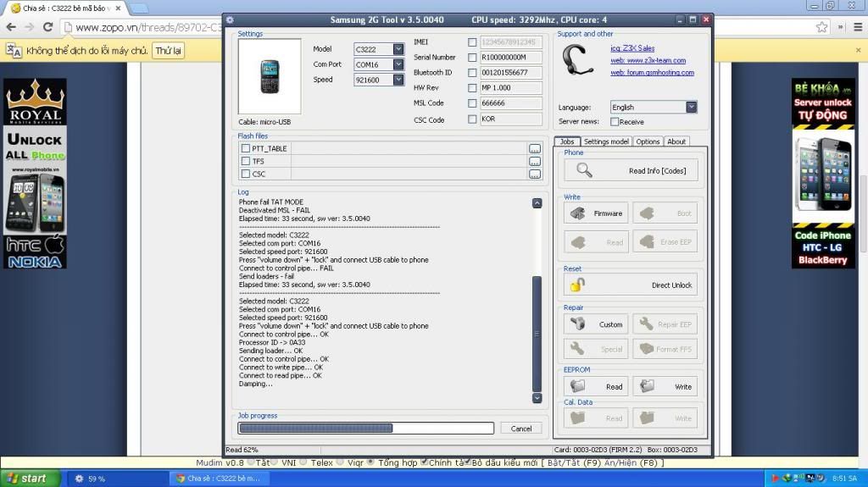Viewport: 868px width, 487px height.
Task: Click the headset support icon
Action: click(x=576, y=60)
